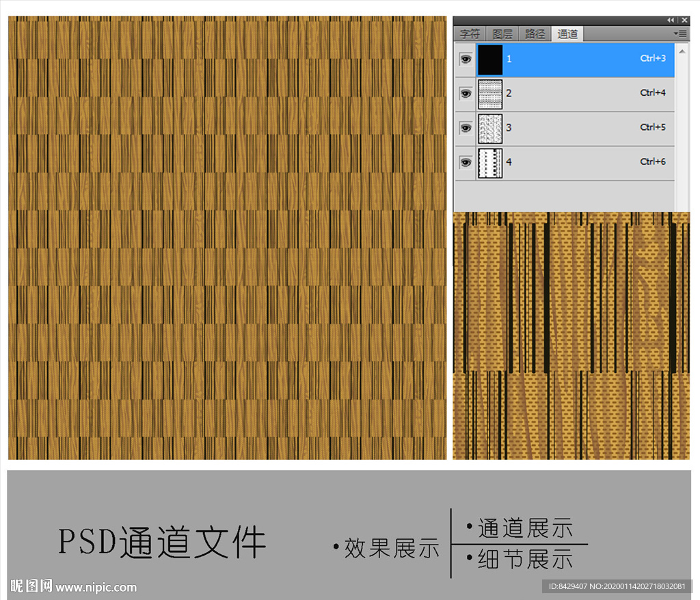Hide channel 3 via its eye icon
Viewport: 700px width, 600px height.
[466, 128]
